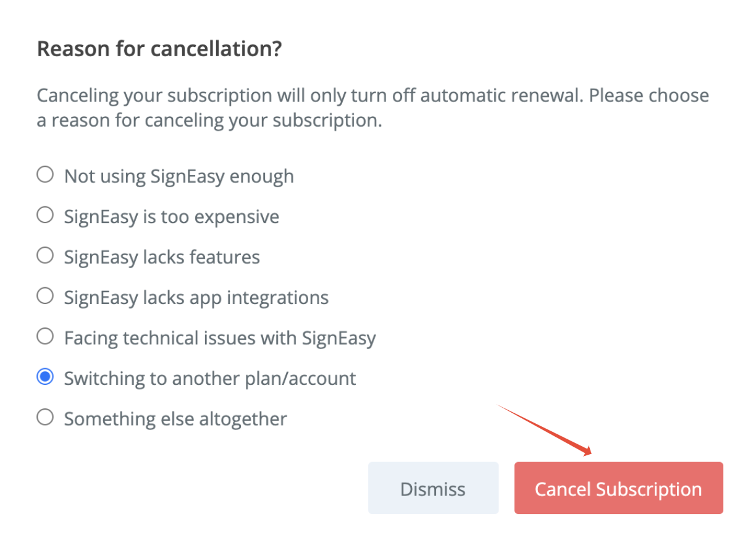The image size is (756, 548).
Task: Click the blue dot inside selected radio
Action: click(45, 377)
